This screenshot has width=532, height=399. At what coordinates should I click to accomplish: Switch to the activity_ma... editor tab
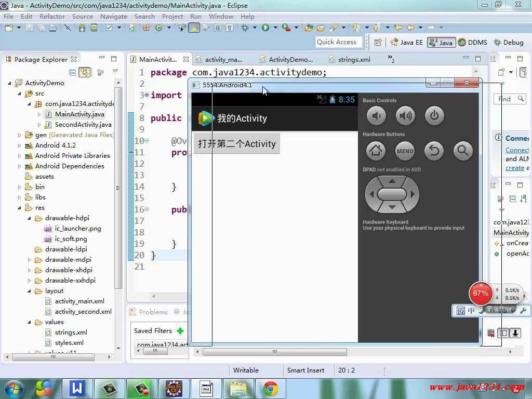click(220, 59)
